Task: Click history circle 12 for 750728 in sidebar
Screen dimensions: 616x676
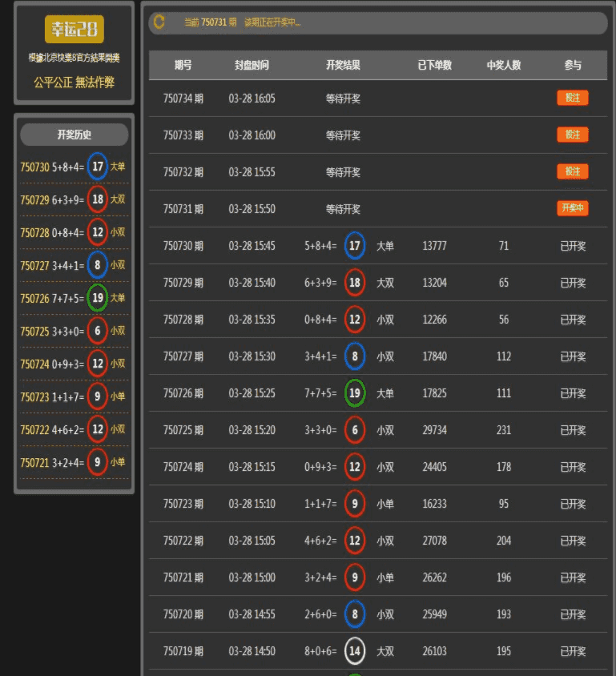Action: (x=98, y=232)
